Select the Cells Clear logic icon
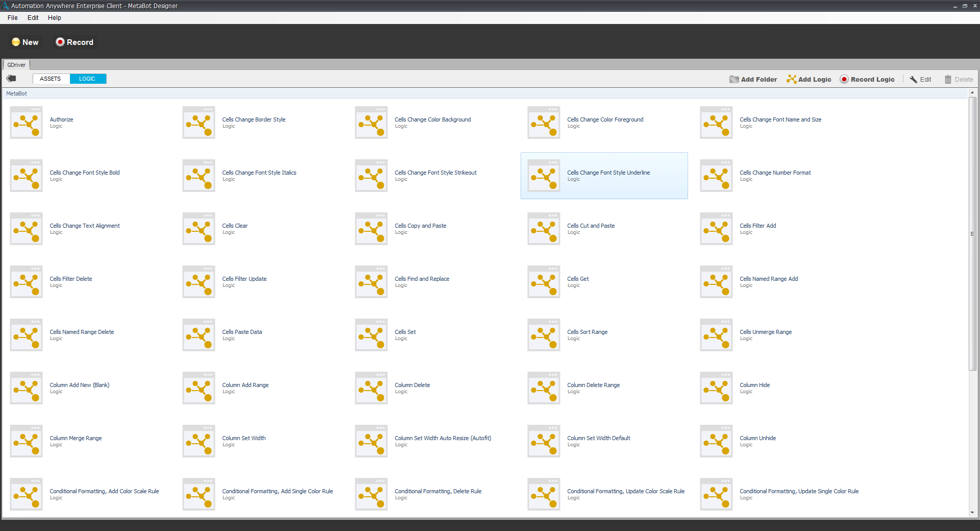 tap(199, 229)
